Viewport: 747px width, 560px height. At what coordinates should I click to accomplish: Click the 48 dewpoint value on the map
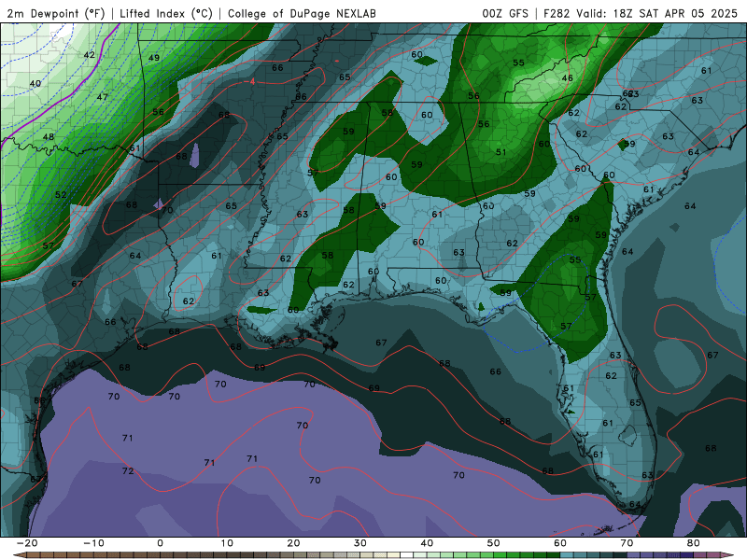(49, 136)
